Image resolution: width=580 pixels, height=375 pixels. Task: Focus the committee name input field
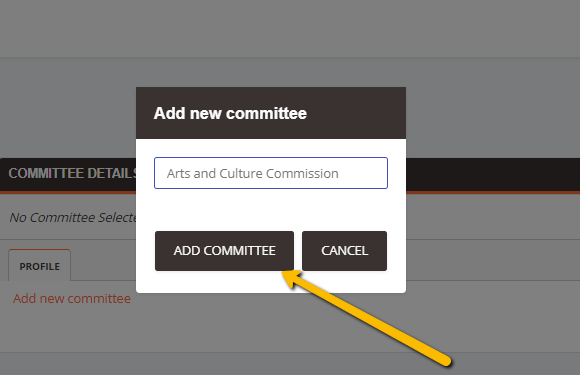[271, 173]
